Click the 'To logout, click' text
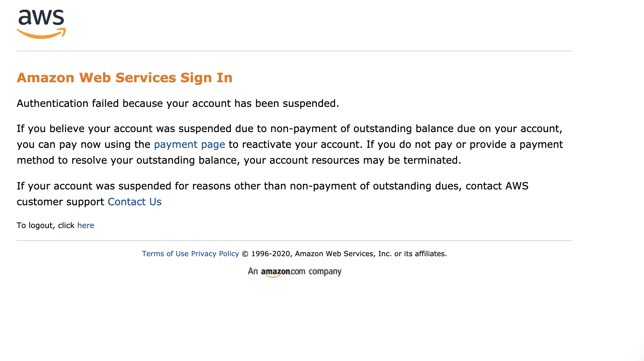This screenshot has height=361, width=644. pyautogui.click(x=46, y=225)
